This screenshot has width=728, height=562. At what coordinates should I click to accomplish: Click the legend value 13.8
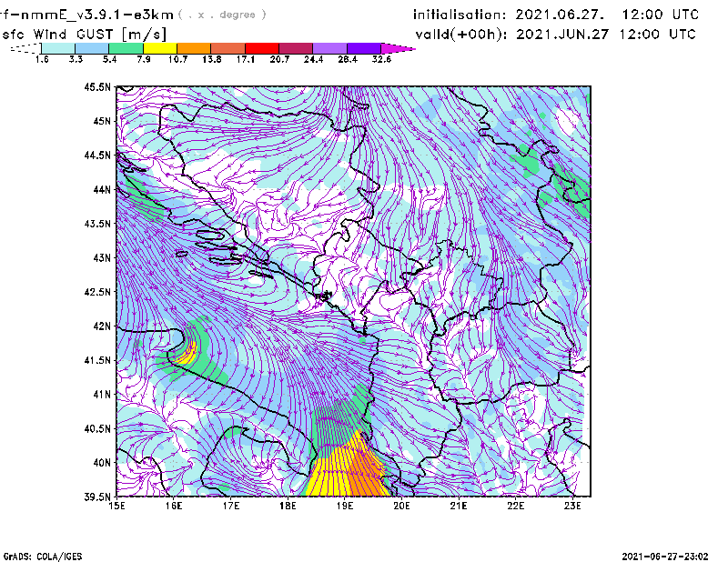tap(212, 59)
